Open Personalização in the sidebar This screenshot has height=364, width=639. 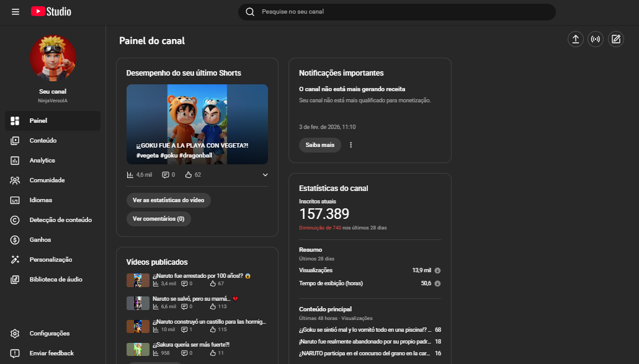tap(50, 260)
